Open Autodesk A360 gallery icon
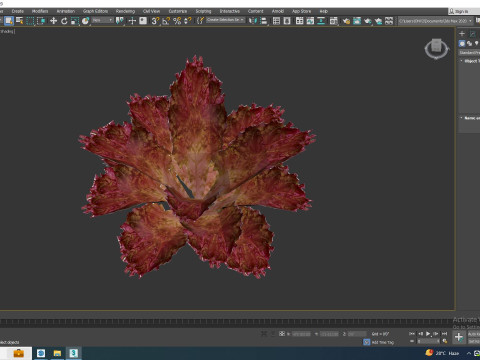 [x=389, y=21]
